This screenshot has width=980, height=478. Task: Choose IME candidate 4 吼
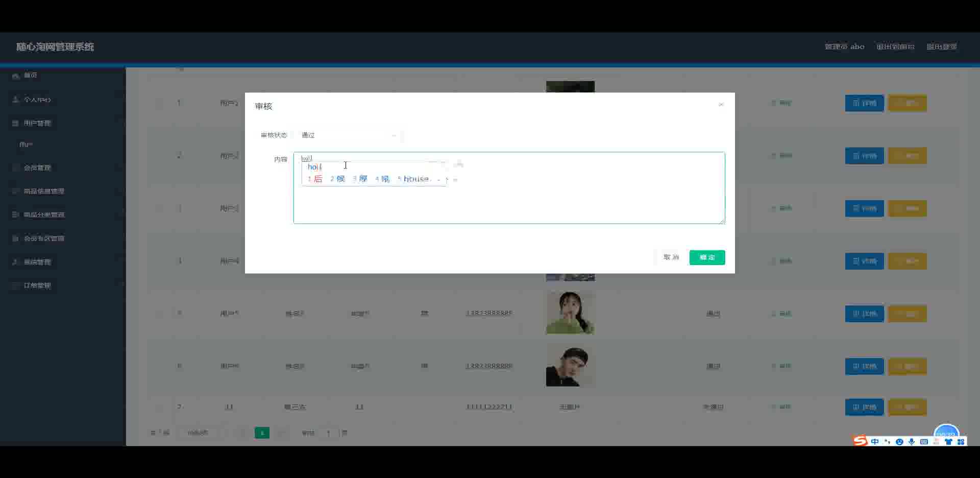click(382, 179)
